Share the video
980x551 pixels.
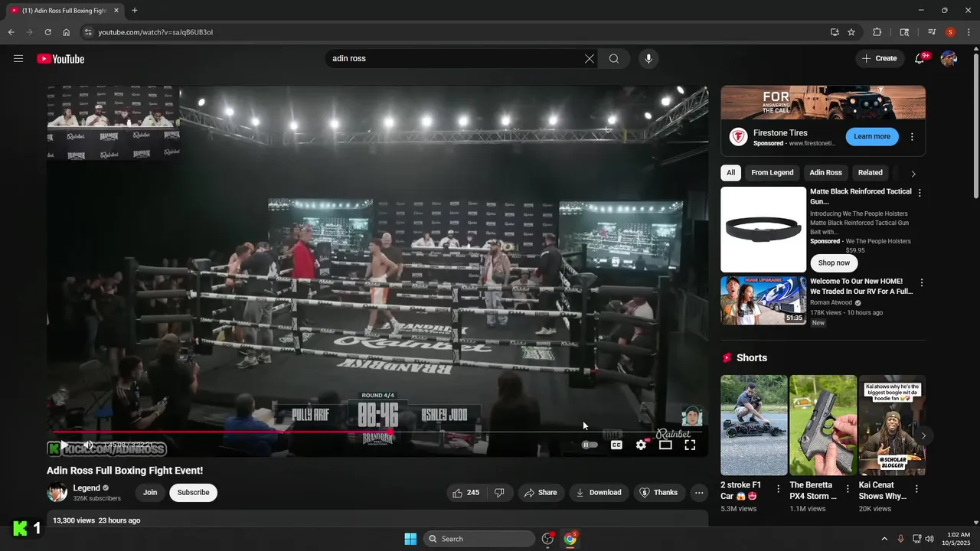pyautogui.click(x=541, y=493)
